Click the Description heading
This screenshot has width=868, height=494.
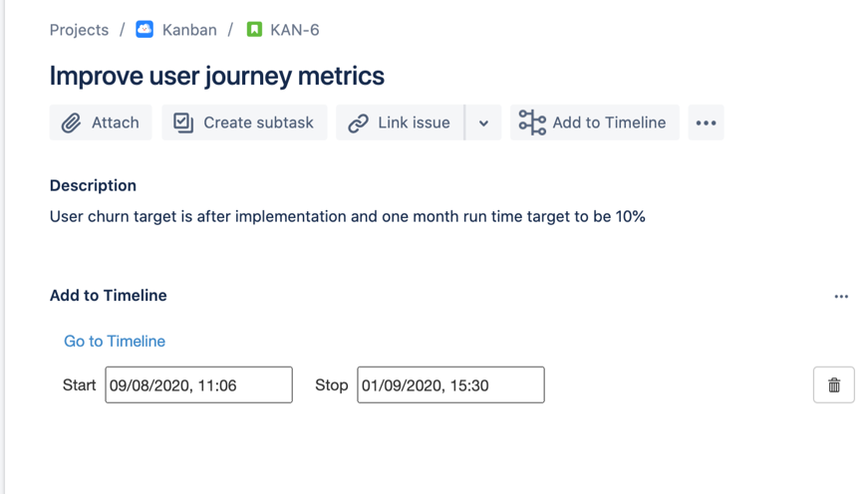point(93,185)
